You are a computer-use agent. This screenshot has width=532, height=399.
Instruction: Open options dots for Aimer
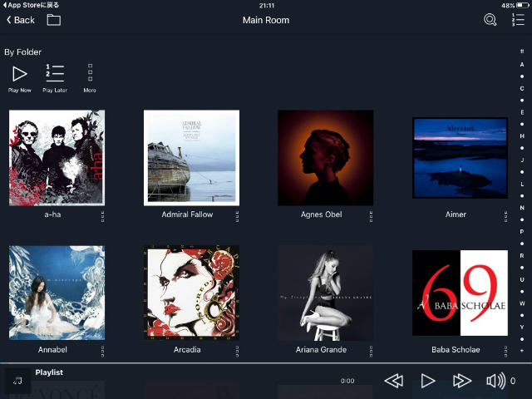[505, 216]
